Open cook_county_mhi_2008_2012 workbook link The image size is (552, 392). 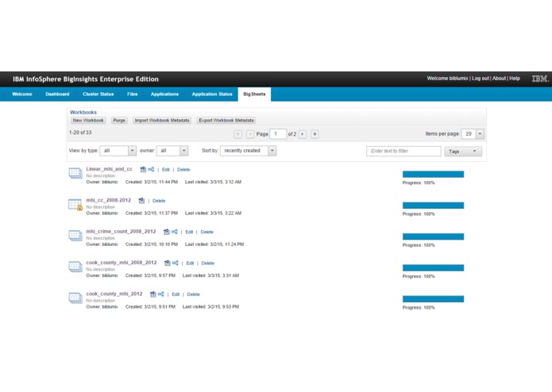point(122,263)
